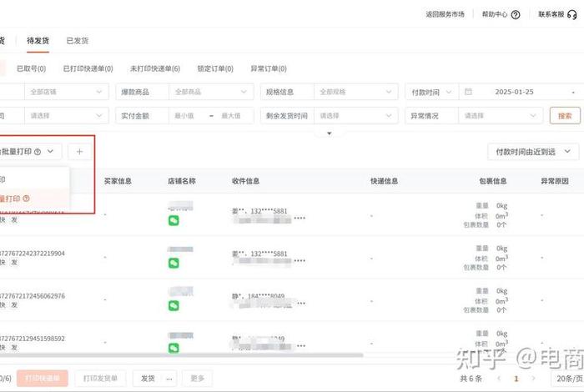The image size is (584, 392).
Task: Open the 剩余发货时间 请选择 dropdown
Action: (x=356, y=116)
